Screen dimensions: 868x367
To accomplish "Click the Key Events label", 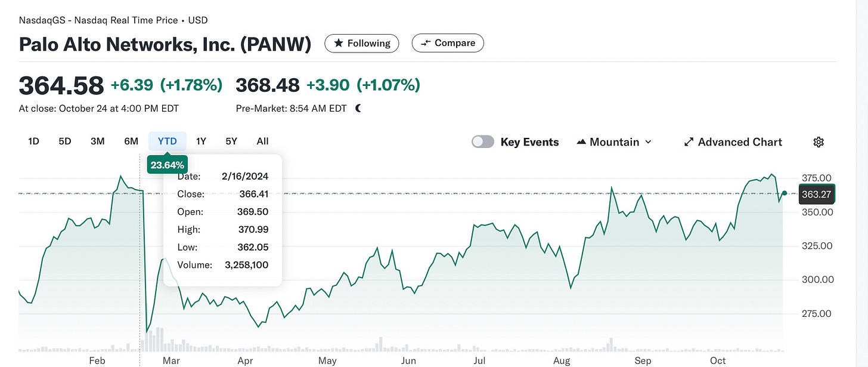I will pyautogui.click(x=530, y=142).
